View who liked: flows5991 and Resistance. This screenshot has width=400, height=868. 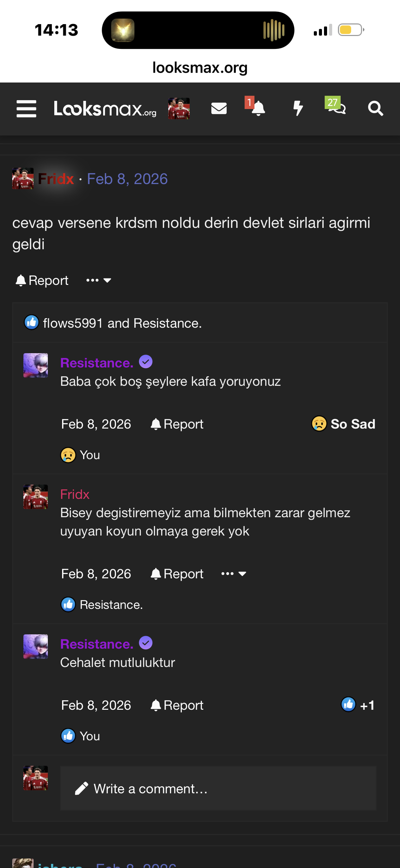point(122,323)
